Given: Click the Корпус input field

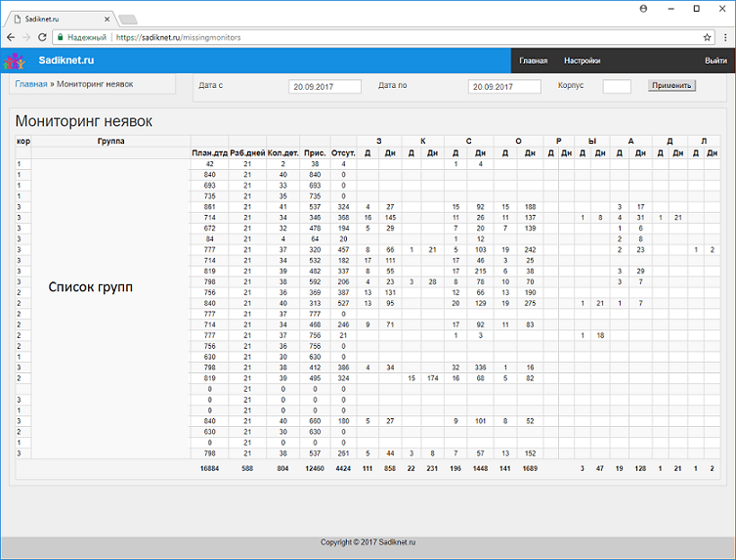Looking at the screenshot, I should point(617,86).
